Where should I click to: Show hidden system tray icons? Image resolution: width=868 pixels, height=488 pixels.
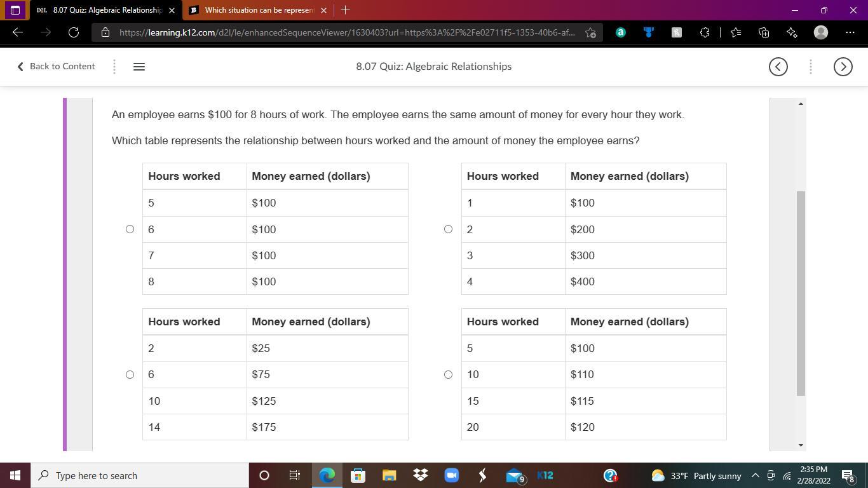[x=756, y=475]
